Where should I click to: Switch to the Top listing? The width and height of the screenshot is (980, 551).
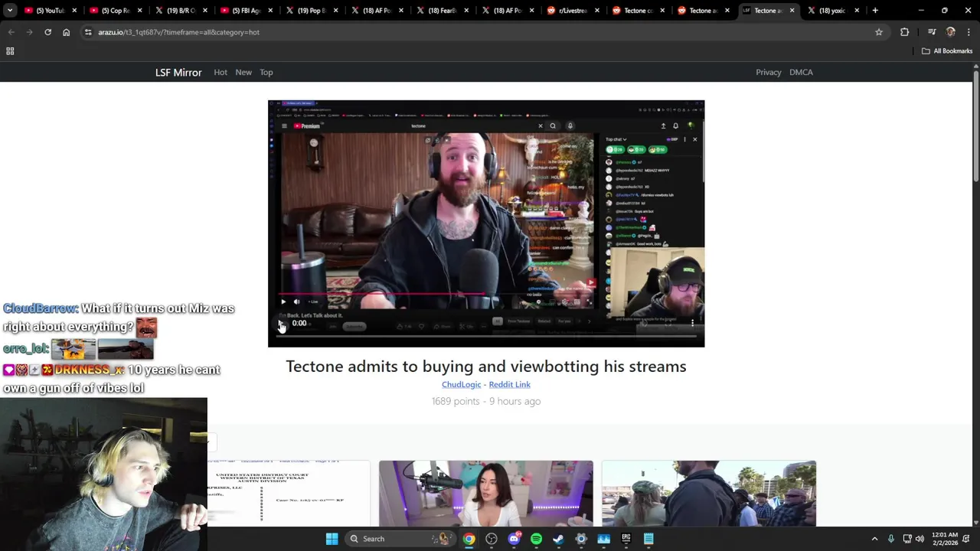pyautogui.click(x=266, y=72)
